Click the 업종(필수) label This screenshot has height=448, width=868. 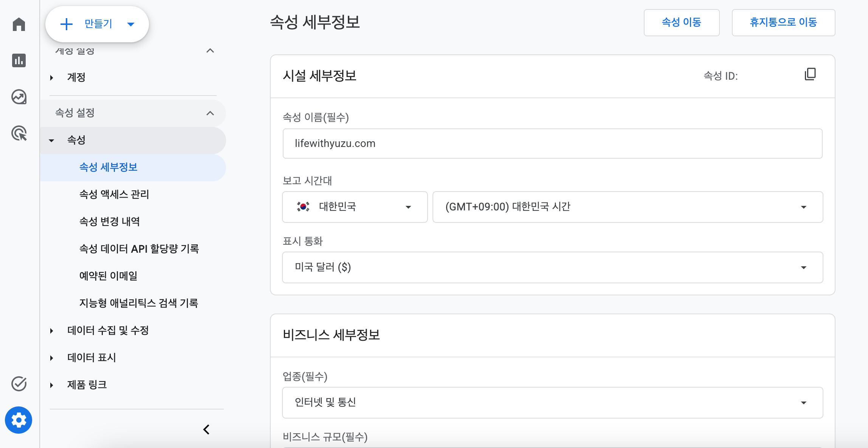305,376
